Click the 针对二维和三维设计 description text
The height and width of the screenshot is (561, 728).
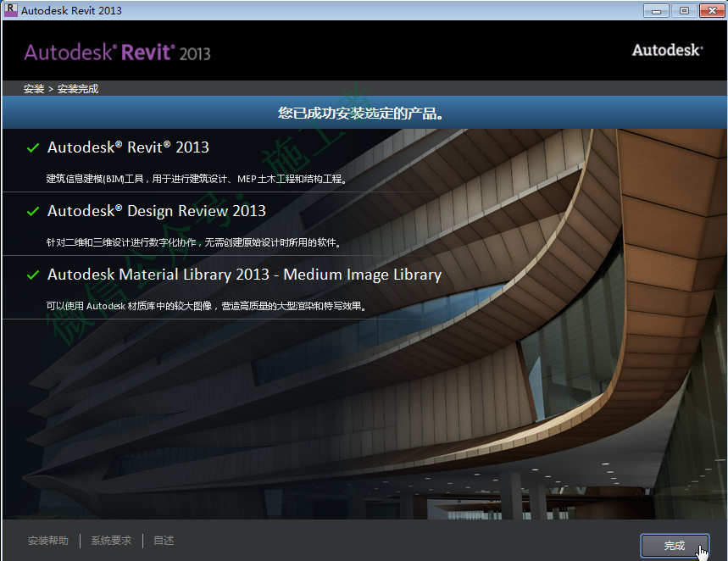(193, 242)
